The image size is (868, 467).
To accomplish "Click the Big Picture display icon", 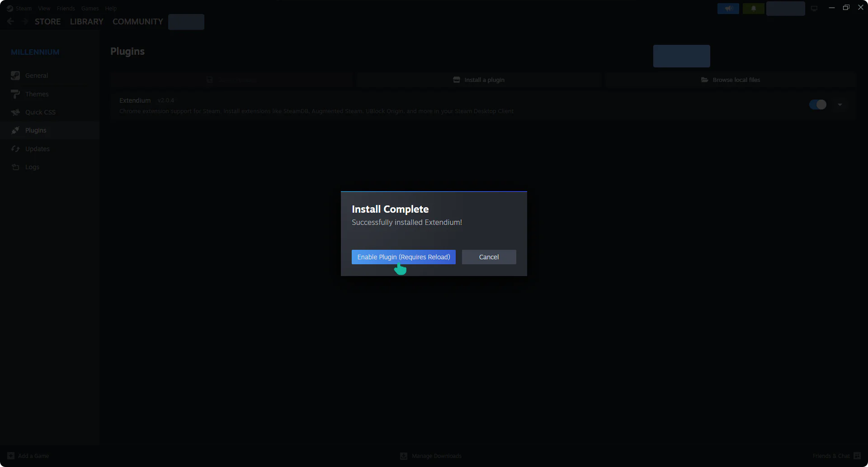I will (x=814, y=9).
